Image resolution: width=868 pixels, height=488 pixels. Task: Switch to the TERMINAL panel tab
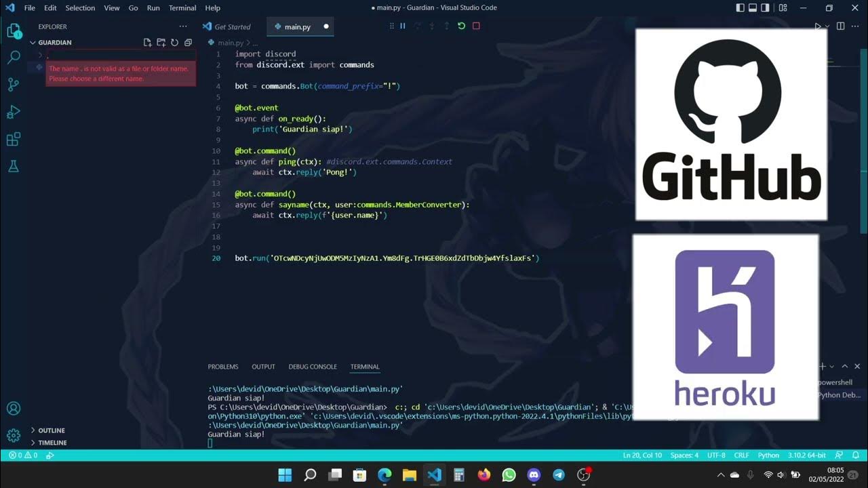click(365, 367)
